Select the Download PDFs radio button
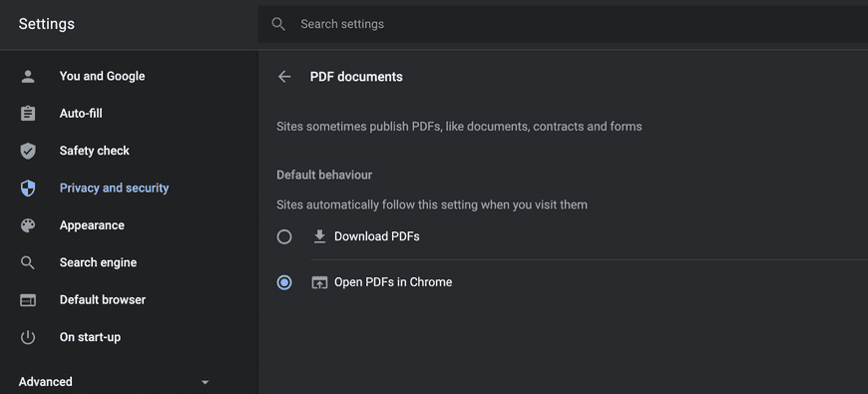 click(284, 236)
